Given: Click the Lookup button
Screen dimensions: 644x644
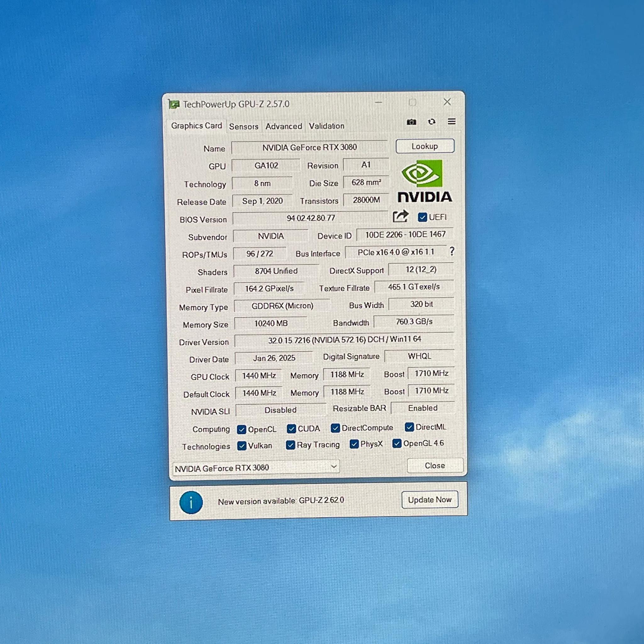Looking at the screenshot, I should coord(425,146).
